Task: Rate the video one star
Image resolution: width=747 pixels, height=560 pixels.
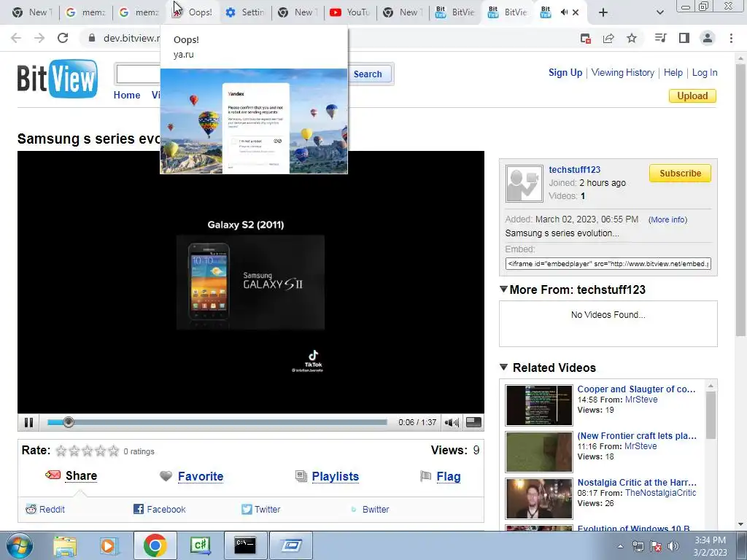Action: [x=61, y=451]
